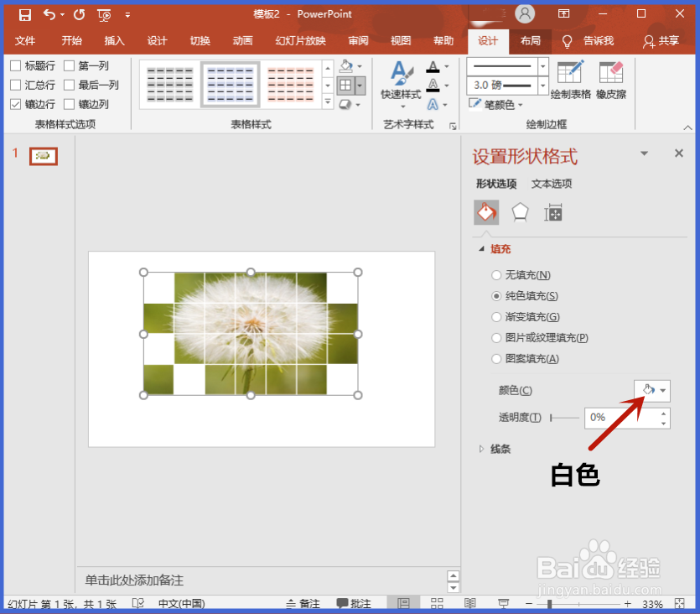Viewport: 700px width, 614px height.
Task: Select the Effects pentagon icon in shape options
Action: (x=521, y=212)
